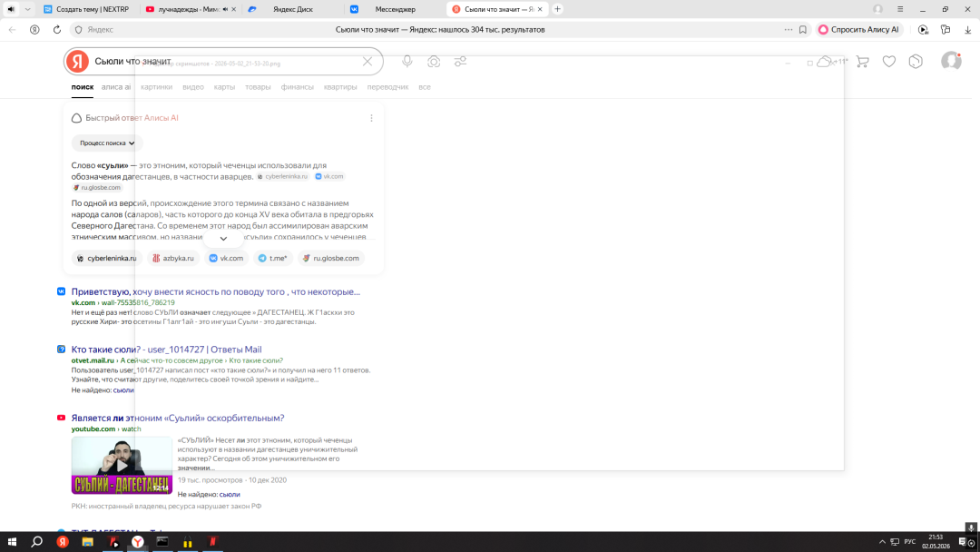Viewport: 980px width, 552px height.
Task: Open Приветствую, хочу внести ясность result
Action: (216, 292)
